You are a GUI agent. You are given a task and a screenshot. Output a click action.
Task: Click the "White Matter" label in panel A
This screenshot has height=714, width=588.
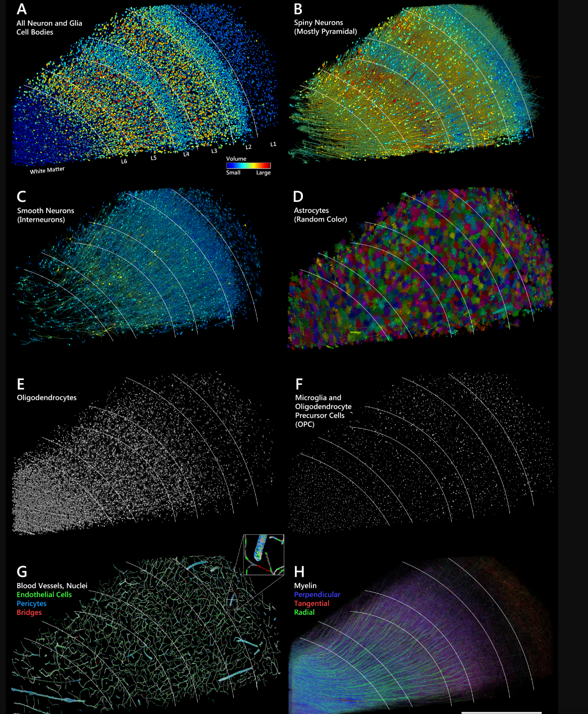pyautogui.click(x=47, y=170)
